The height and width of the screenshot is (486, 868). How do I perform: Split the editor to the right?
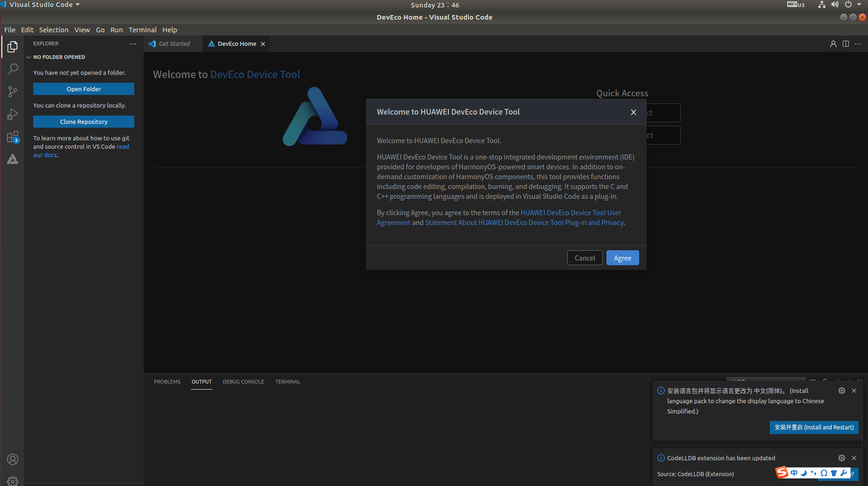pos(846,44)
